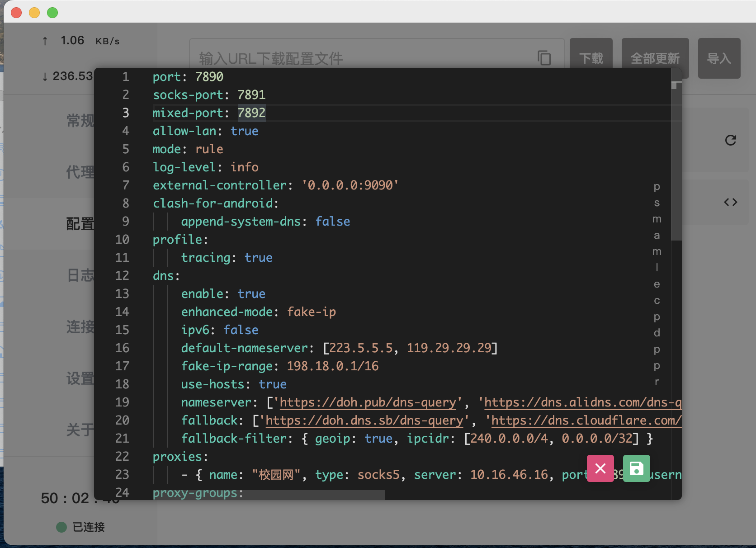Click the green macOS zoom window button
This screenshot has height=548, width=756.
point(52,13)
